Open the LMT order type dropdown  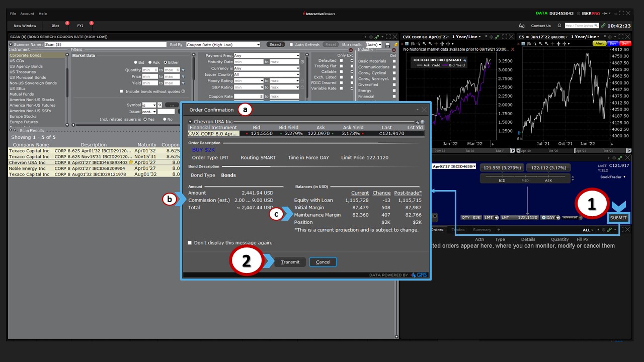(489, 218)
